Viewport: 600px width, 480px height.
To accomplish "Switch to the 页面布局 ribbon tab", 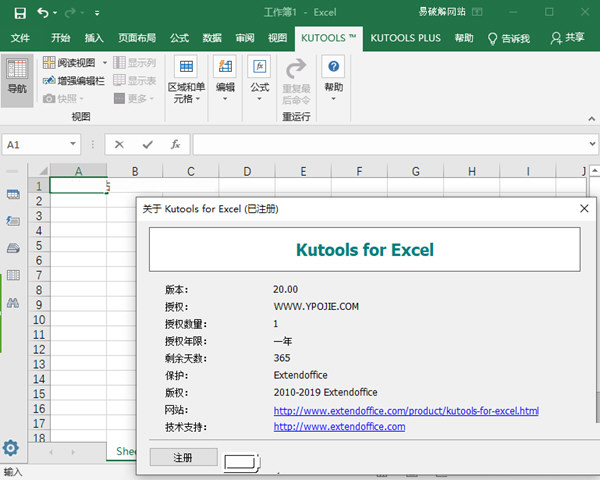I will click(137, 38).
